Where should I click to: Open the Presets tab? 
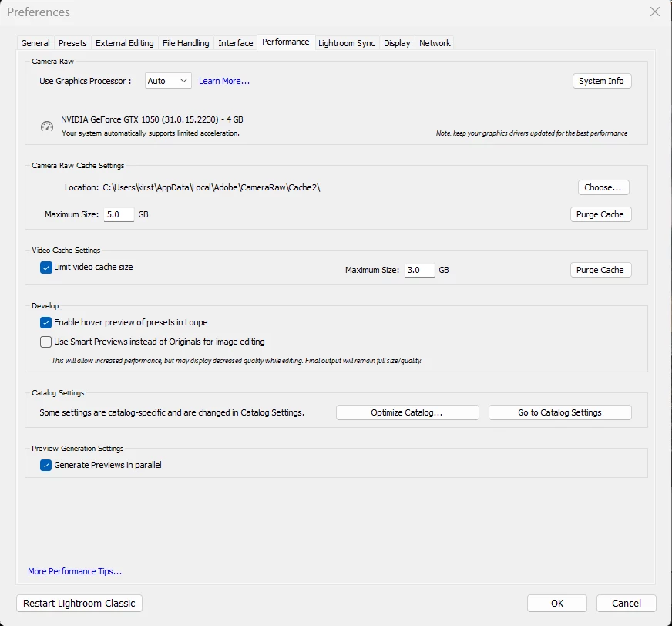point(72,43)
